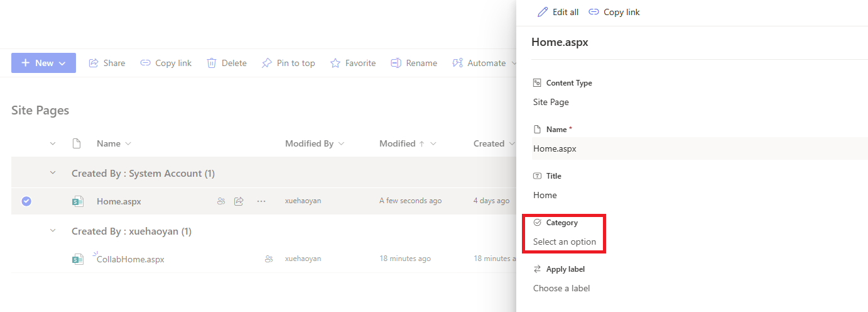The width and height of the screenshot is (868, 312).
Task: Open Home.aspx more actions ellipsis
Action: pos(261,201)
